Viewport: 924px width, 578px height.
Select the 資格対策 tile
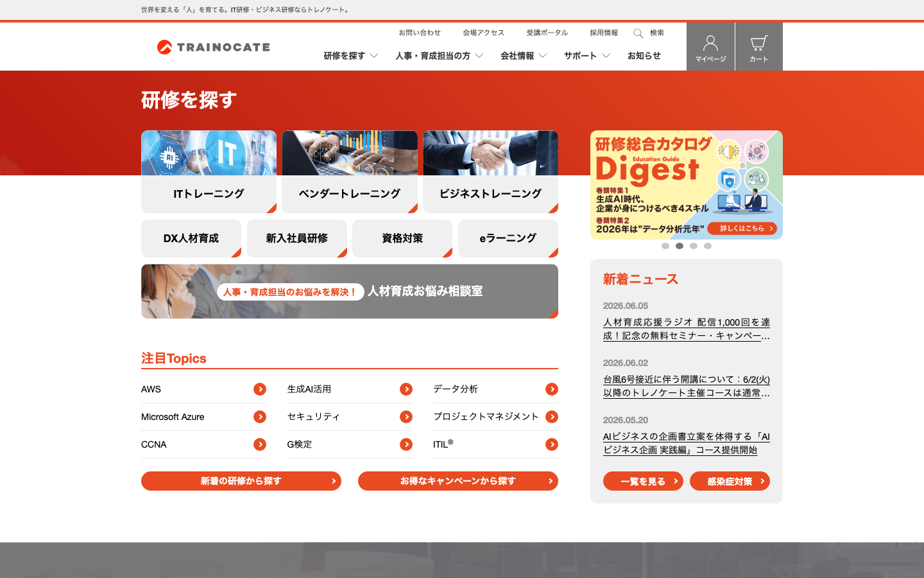click(402, 238)
